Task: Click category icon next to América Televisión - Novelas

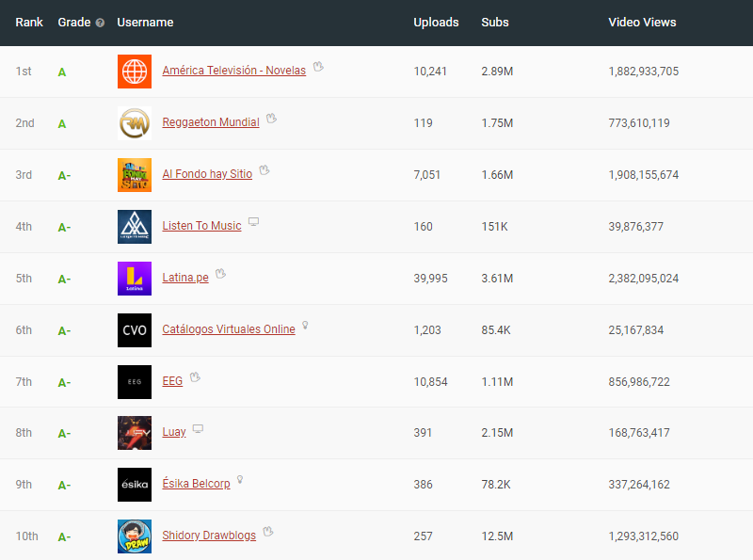Action: pos(318,66)
